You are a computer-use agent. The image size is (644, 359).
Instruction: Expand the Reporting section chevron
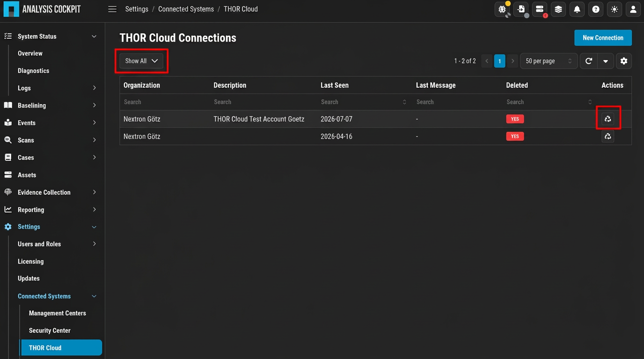point(94,210)
